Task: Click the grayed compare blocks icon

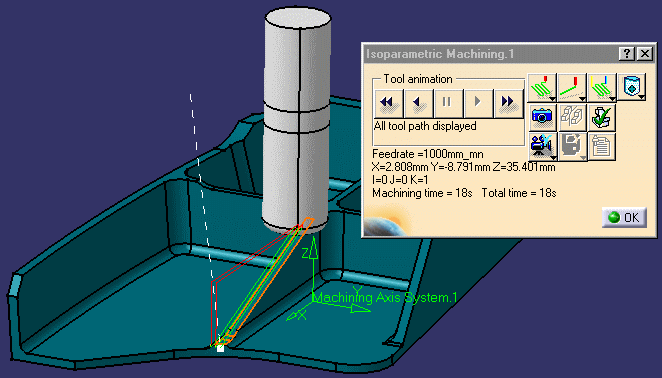Action: pyautogui.click(x=572, y=117)
